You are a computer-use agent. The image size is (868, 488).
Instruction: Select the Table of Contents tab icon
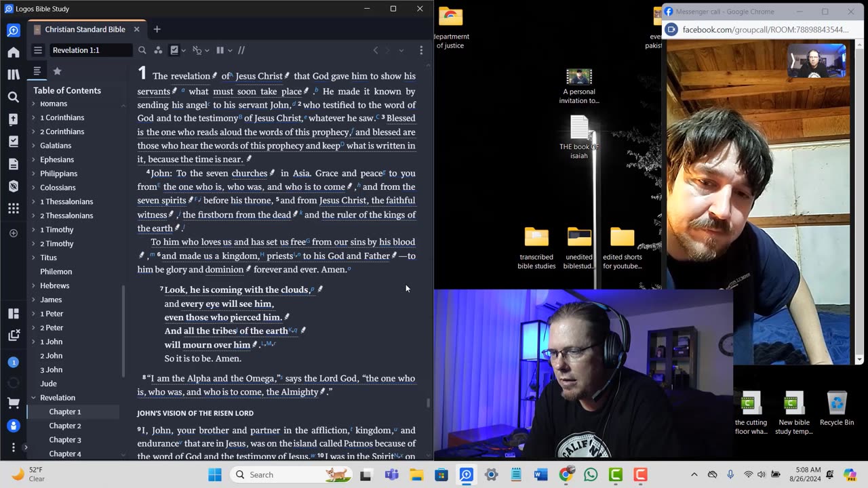37,71
